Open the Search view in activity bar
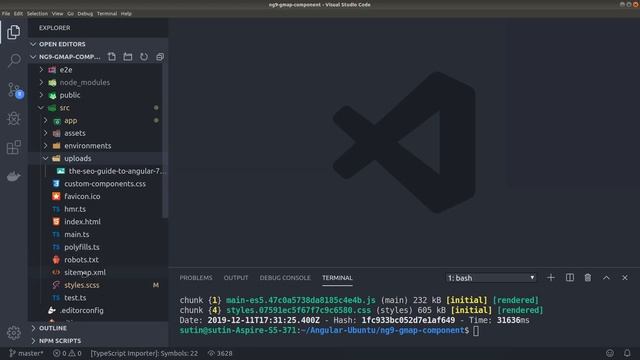 pos(13,60)
